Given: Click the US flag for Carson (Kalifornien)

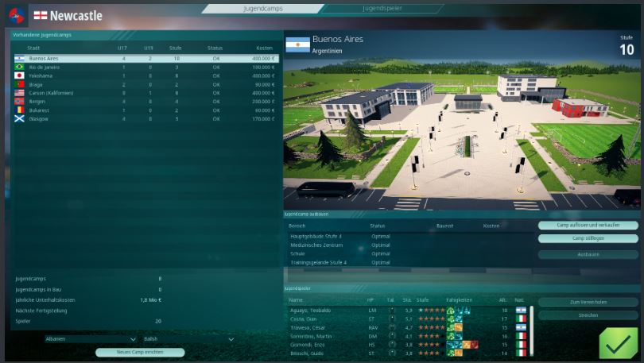Looking at the screenshot, I should click(20, 93).
